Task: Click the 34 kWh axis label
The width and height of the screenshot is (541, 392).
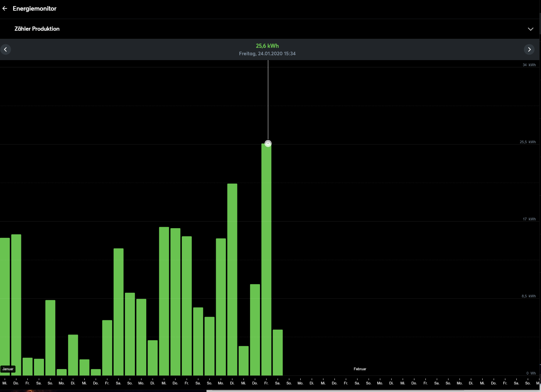Action: pos(529,65)
